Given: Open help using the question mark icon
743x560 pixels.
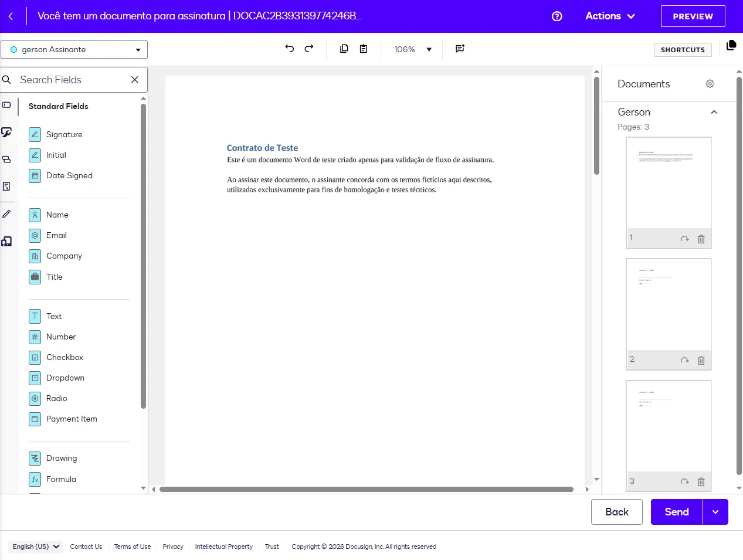Looking at the screenshot, I should tap(556, 16).
